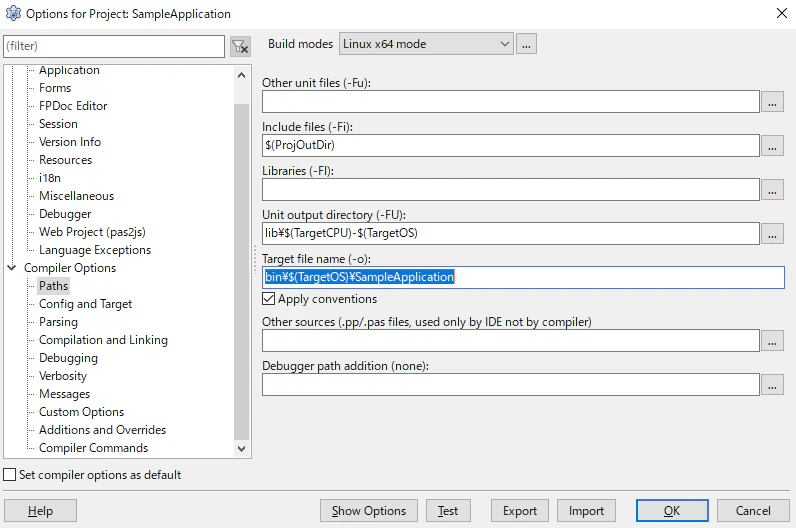Open Parsing compiler options
This screenshot has width=796, height=528.
coord(58,322)
